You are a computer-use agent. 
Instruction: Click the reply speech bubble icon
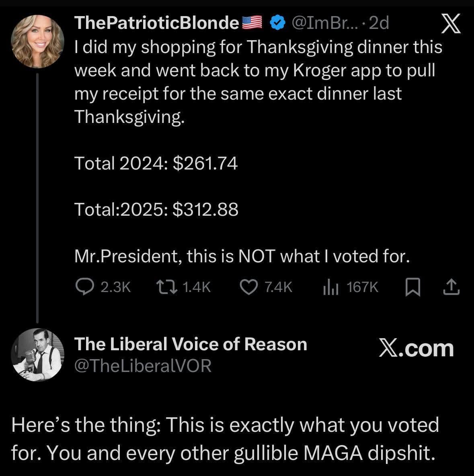point(84,287)
